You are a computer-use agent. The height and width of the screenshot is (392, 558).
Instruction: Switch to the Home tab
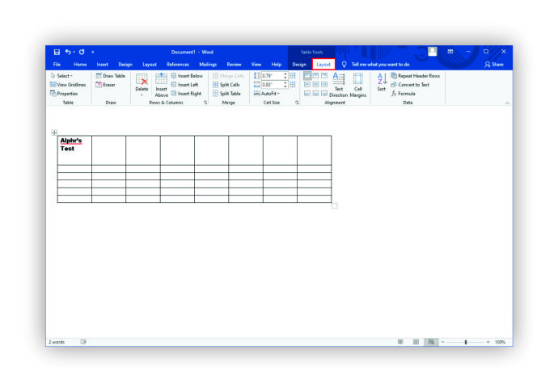(x=80, y=65)
